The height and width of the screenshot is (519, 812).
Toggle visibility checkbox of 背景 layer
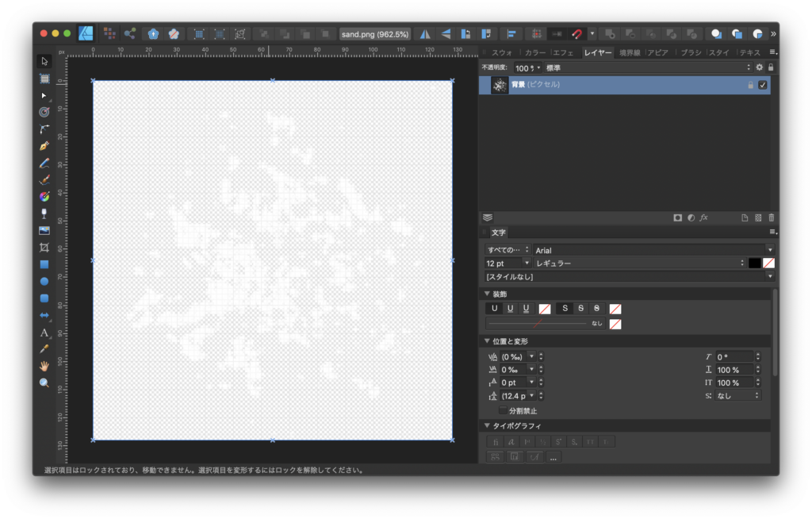click(x=763, y=85)
